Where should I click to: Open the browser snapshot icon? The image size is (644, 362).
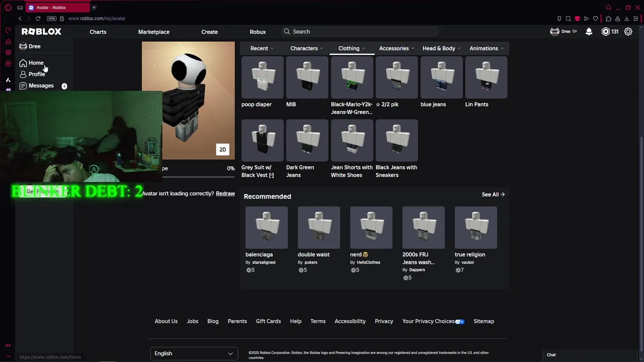pos(568,19)
